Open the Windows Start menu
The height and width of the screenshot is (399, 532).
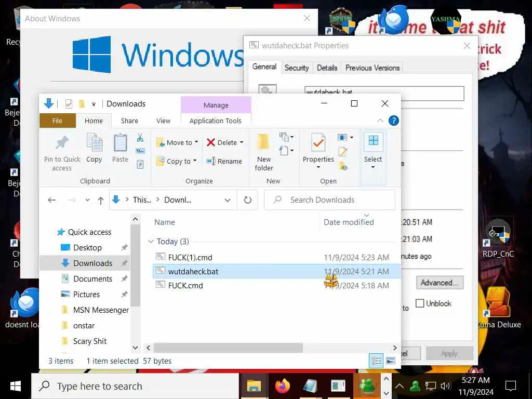(16, 386)
